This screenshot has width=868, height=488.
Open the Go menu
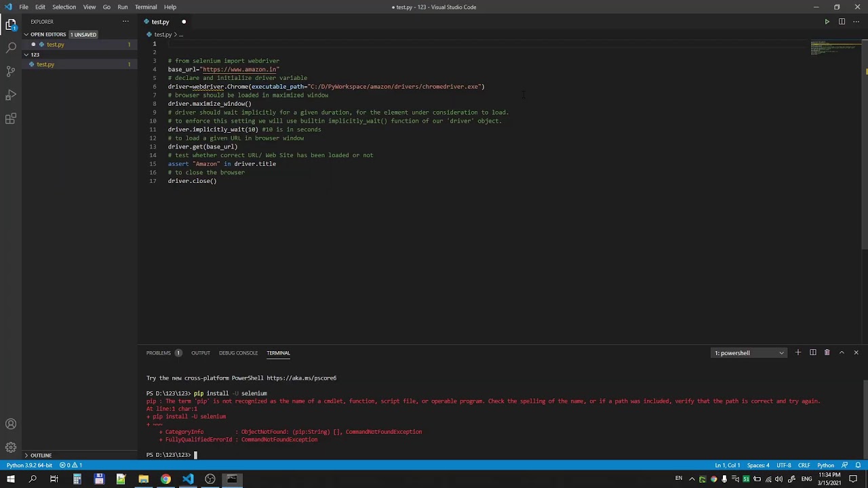click(x=106, y=7)
